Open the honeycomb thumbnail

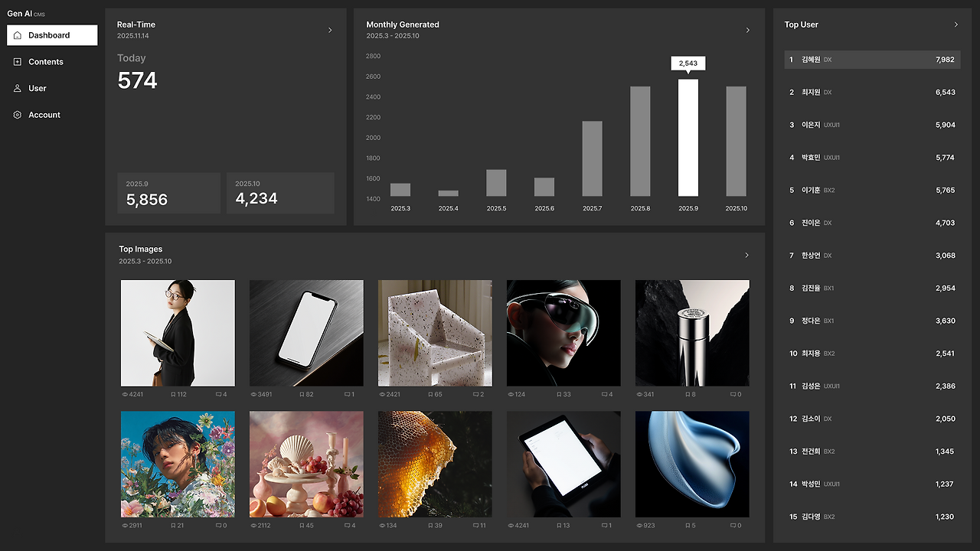pyautogui.click(x=435, y=465)
